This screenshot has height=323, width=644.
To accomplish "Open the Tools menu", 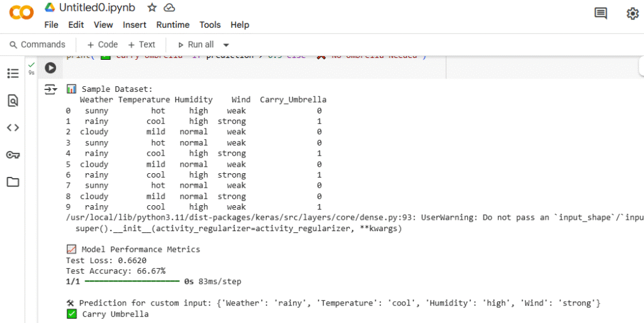I will click(x=210, y=25).
